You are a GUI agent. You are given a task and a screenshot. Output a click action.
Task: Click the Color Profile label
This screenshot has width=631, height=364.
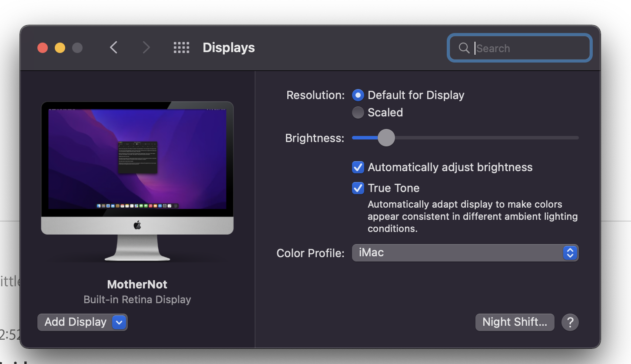[310, 253]
